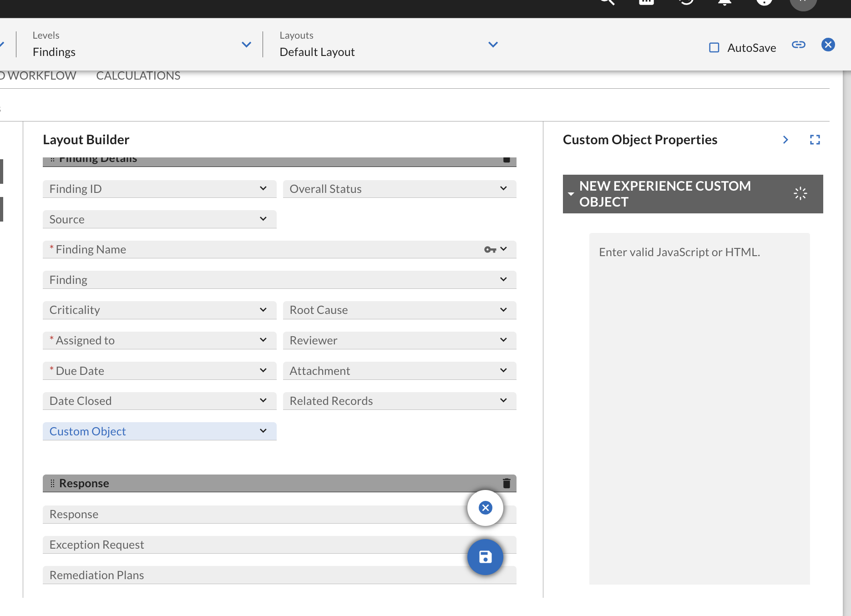Expand the Custom Object field chevron
The width and height of the screenshot is (851, 616).
[x=263, y=431]
